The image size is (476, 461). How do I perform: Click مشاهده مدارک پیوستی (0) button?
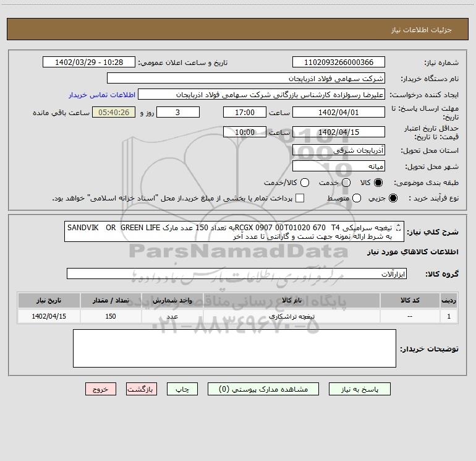click(x=263, y=389)
